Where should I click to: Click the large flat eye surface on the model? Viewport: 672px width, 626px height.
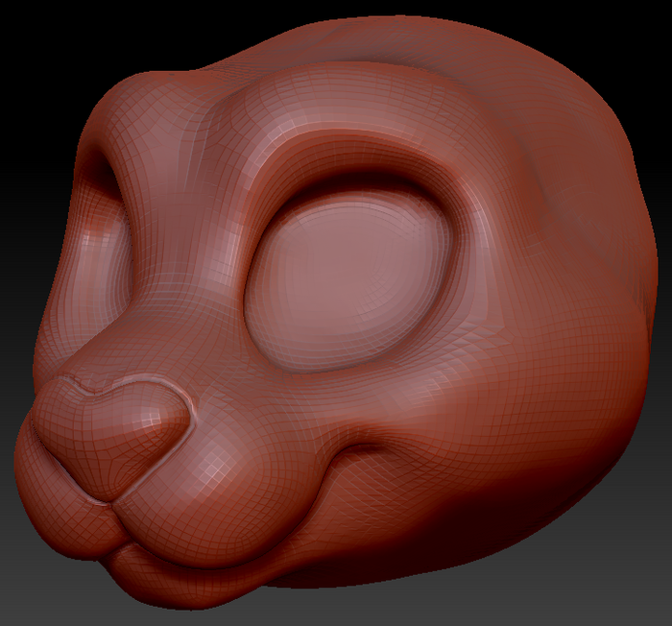click(x=349, y=283)
